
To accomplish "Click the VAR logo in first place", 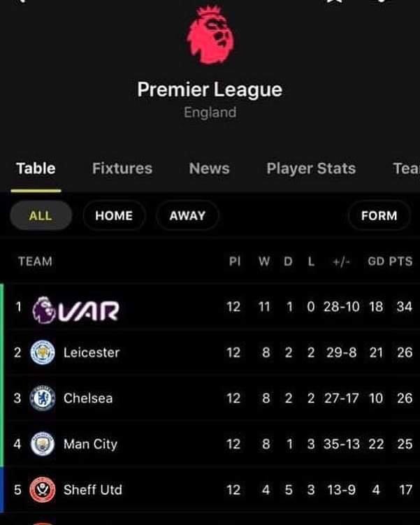I will point(75,310).
